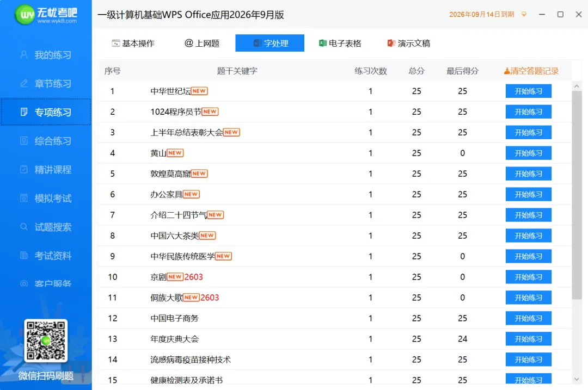The width and height of the screenshot is (588, 390).
Task: Select the 健康检测表及承诺书 row text
Action: point(186,380)
